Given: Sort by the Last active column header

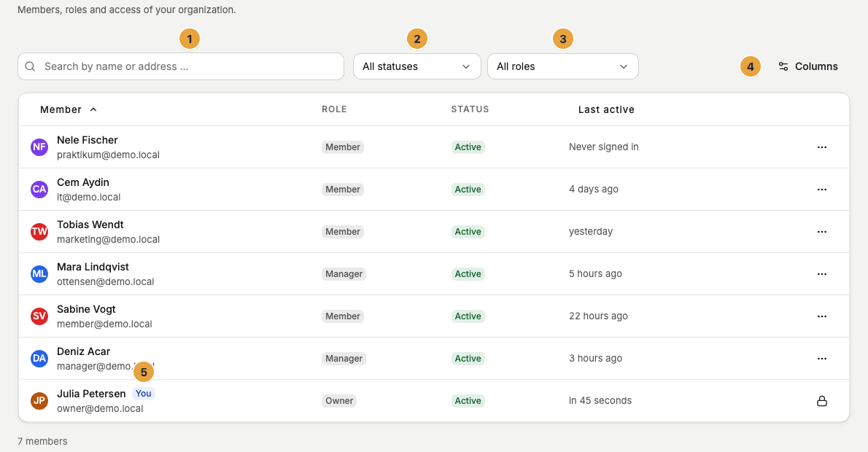Looking at the screenshot, I should pos(606,109).
